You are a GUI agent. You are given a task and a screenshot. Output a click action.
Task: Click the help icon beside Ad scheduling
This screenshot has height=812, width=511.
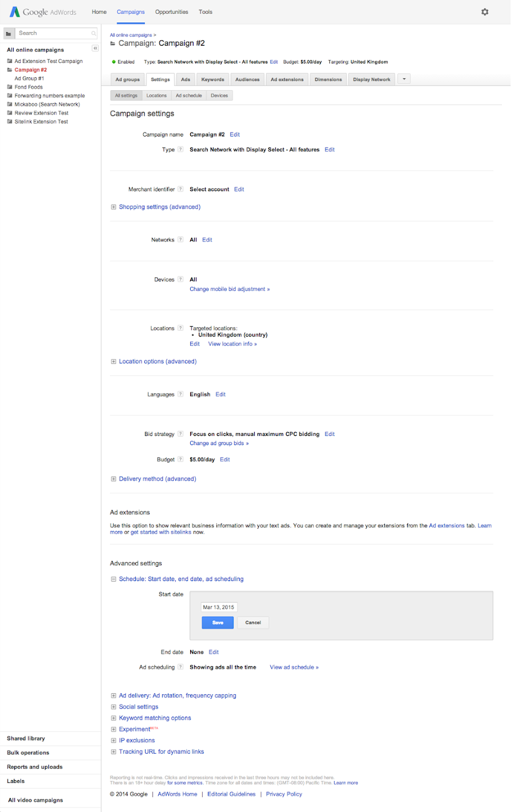coord(180,667)
